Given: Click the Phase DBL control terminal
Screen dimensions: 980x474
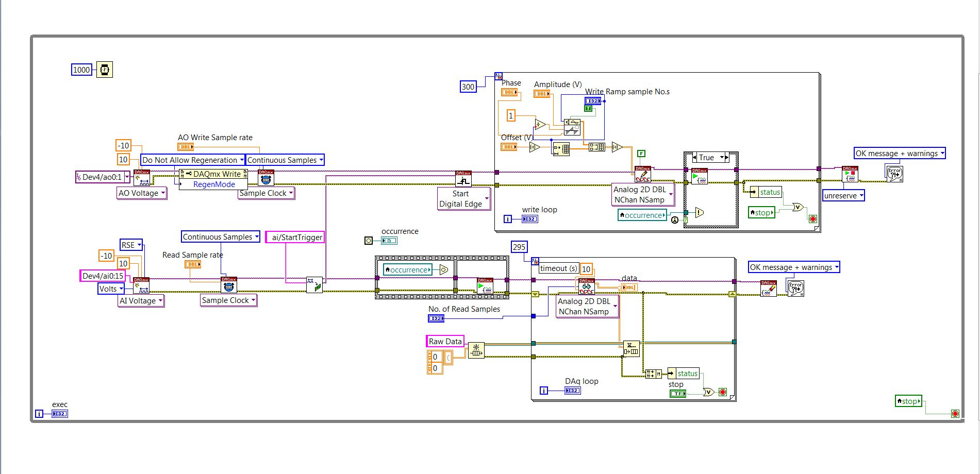Looking at the screenshot, I should click(510, 92).
